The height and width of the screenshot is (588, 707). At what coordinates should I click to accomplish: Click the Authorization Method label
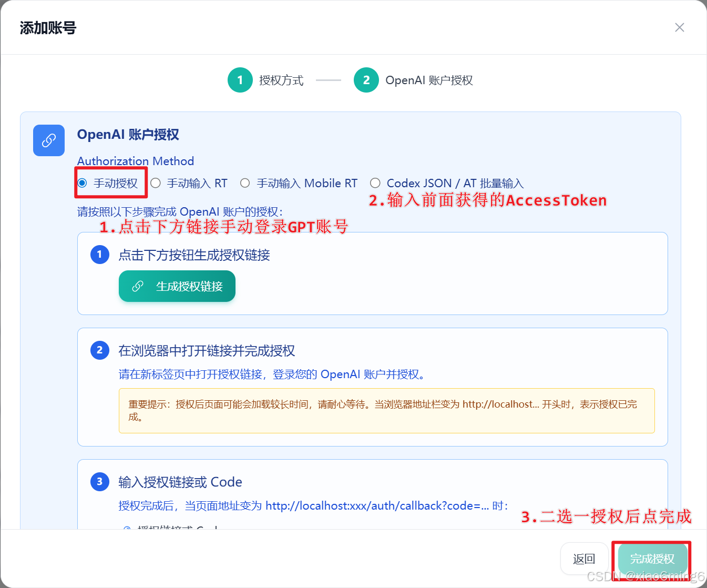(136, 161)
